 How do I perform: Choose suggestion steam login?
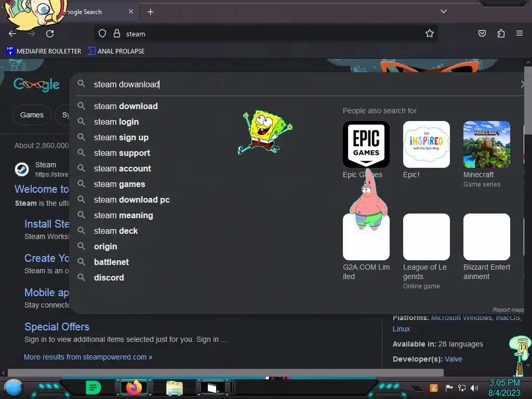tap(116, 122)
